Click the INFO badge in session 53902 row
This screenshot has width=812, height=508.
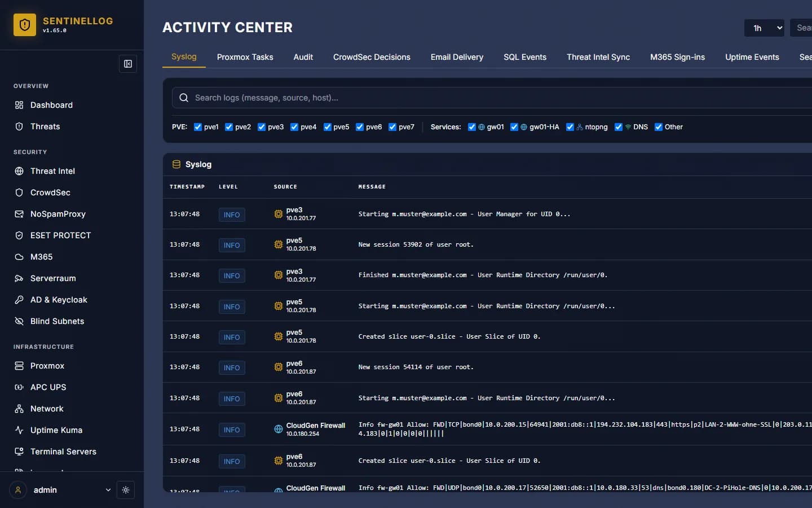pos(232,245)
